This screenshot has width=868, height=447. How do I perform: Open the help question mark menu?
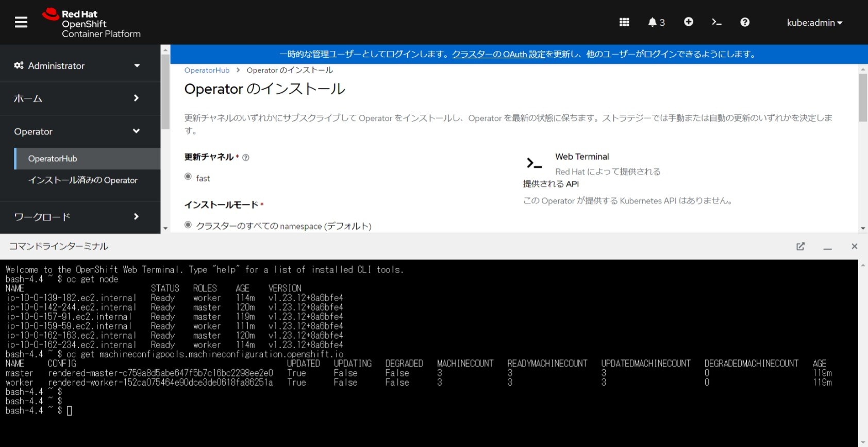click(x=745, y=22)
